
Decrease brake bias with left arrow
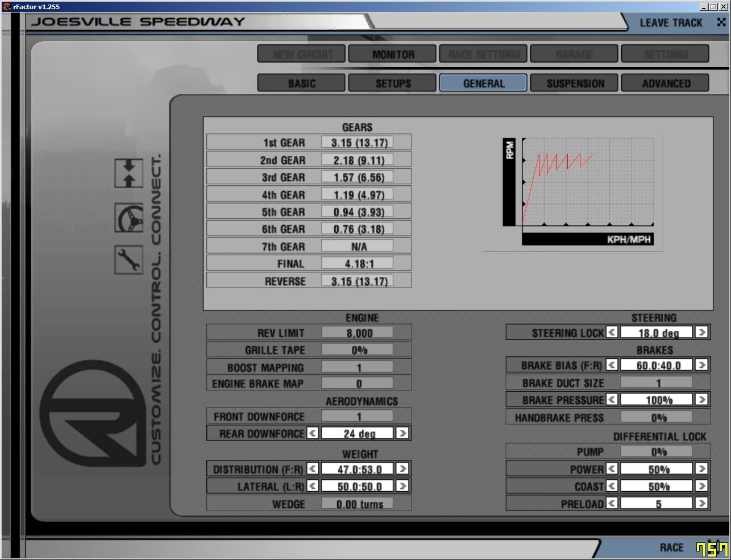click(612, 365)
